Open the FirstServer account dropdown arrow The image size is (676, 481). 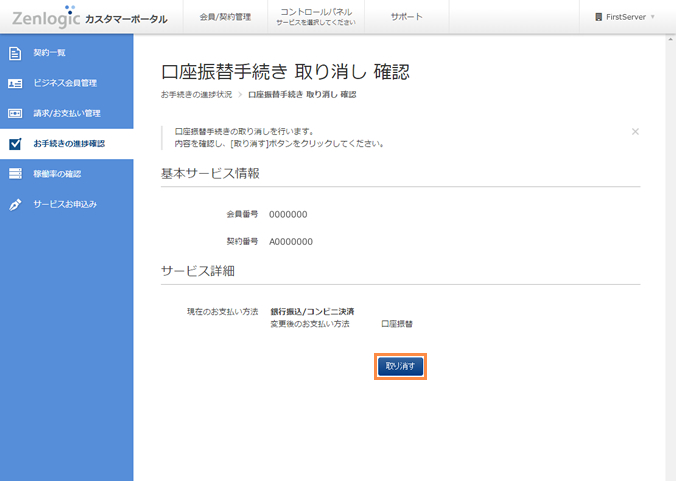652,17
